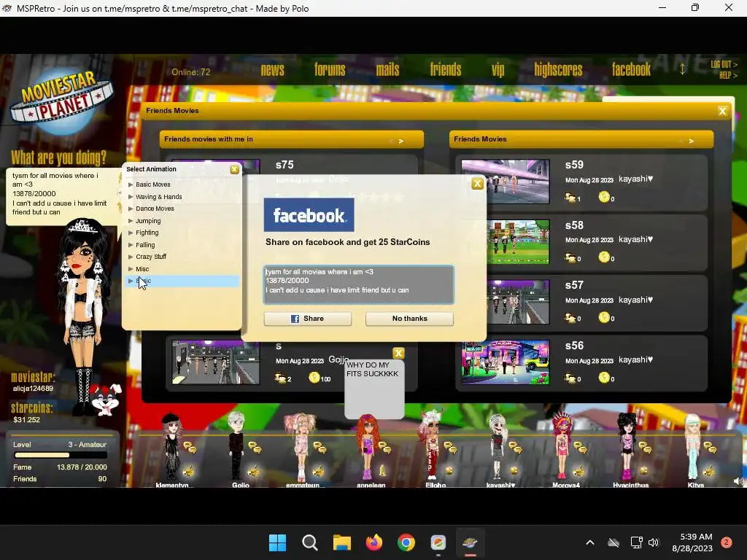Open chat with Morova4 friend
Image resolution: width=747 pixels, height=560 pixels.
coord(580,448)
